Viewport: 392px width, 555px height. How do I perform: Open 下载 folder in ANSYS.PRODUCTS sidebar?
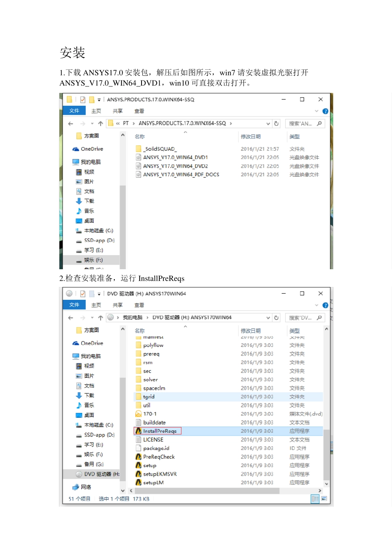tap(85, 201)
